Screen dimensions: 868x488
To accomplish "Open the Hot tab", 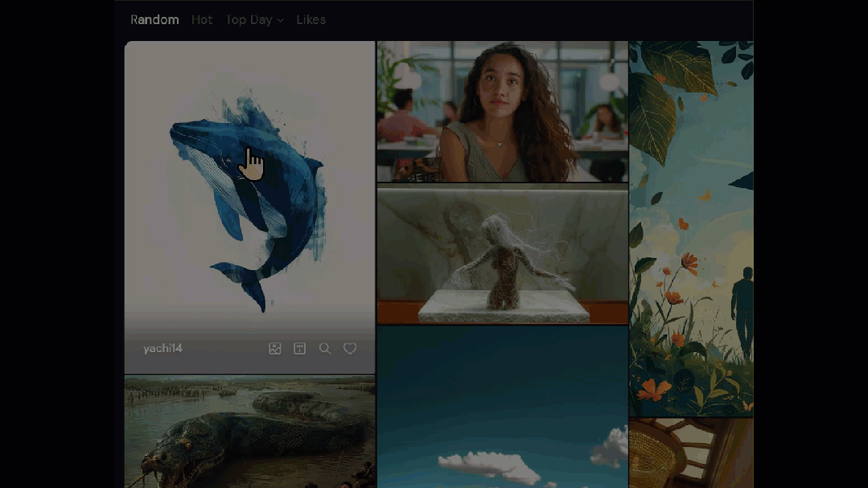I will point(202,20).
